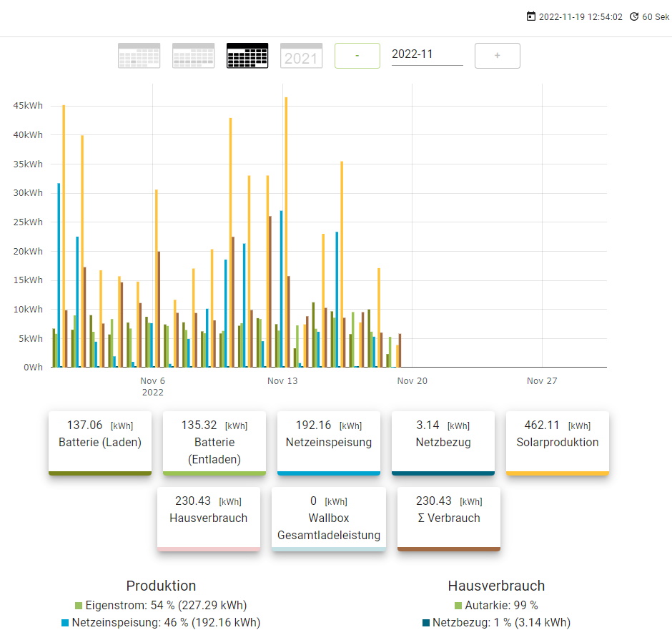Viewport: 672px width, 635px height.
Task: Click the 30kWh y-axis label
Action: pos(28,193)
